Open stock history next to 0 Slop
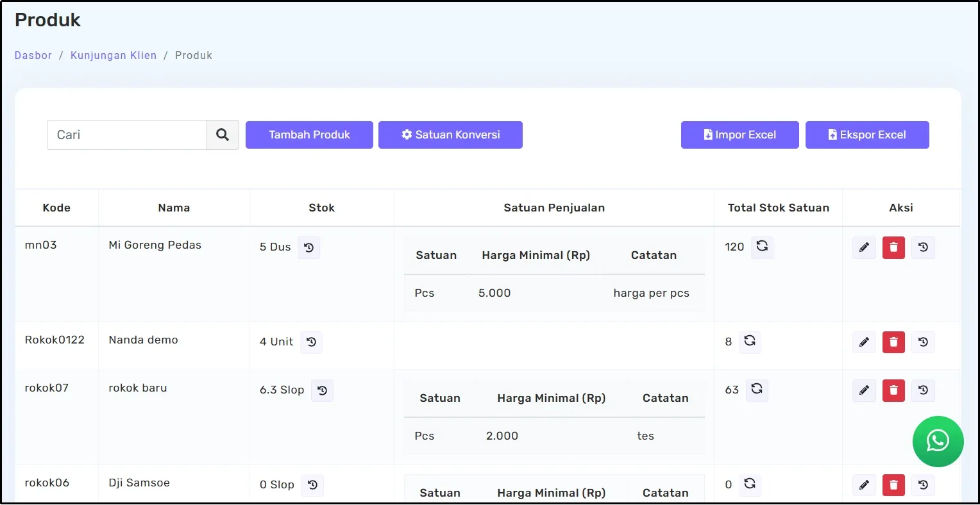 click(313, 485)
